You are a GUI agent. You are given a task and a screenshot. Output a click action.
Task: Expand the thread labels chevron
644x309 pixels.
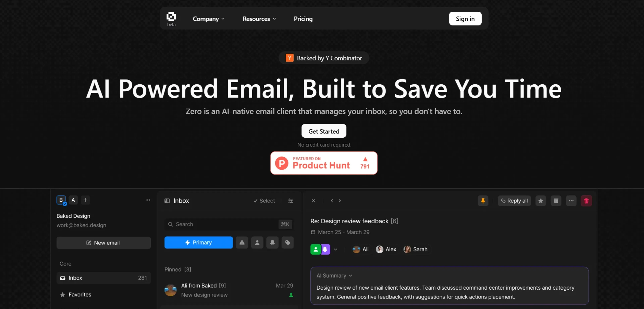pos(335,249)
